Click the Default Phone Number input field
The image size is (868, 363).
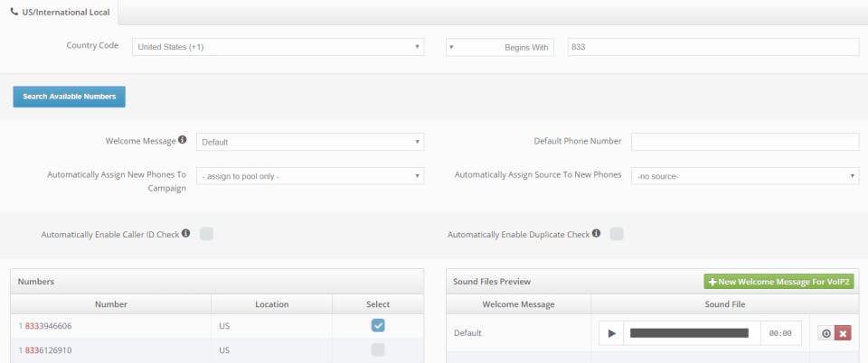744,142
